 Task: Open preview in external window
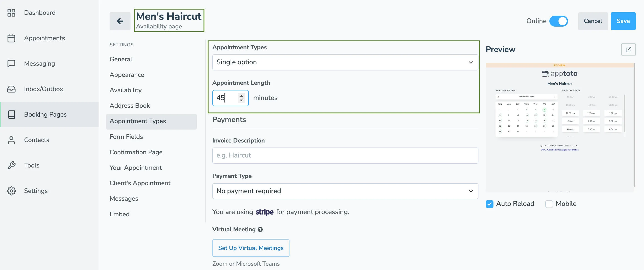(629, 50)
